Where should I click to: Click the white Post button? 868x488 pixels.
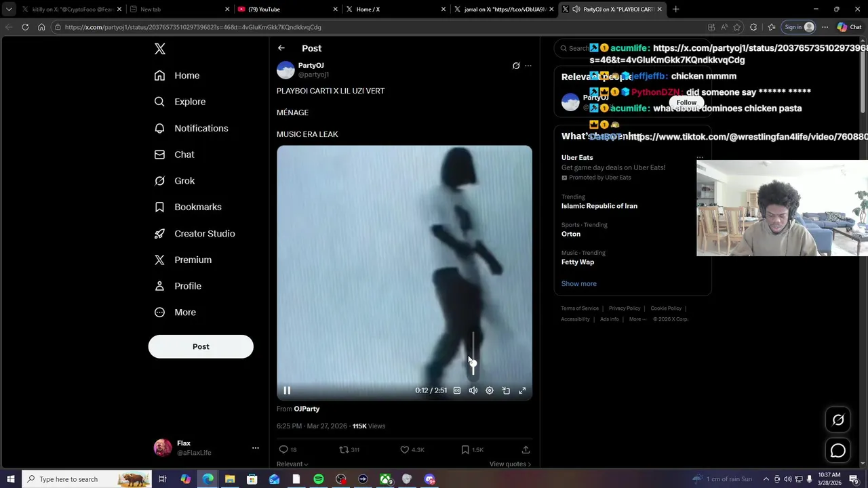click(x=201, y=346)
